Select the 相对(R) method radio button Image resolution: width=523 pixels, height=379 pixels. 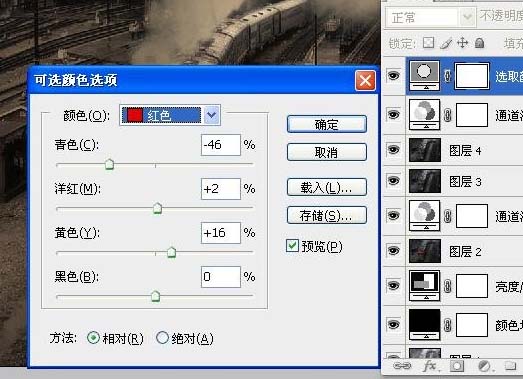[x=93, y=338]
